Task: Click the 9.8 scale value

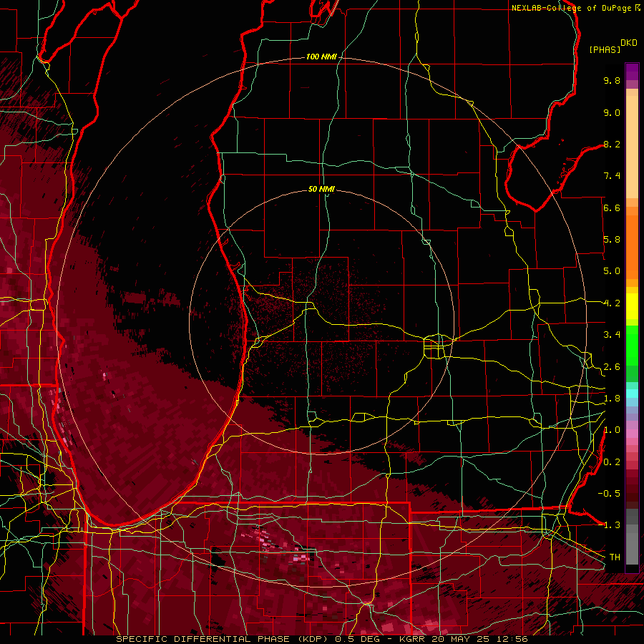Action: pos(612,80)
